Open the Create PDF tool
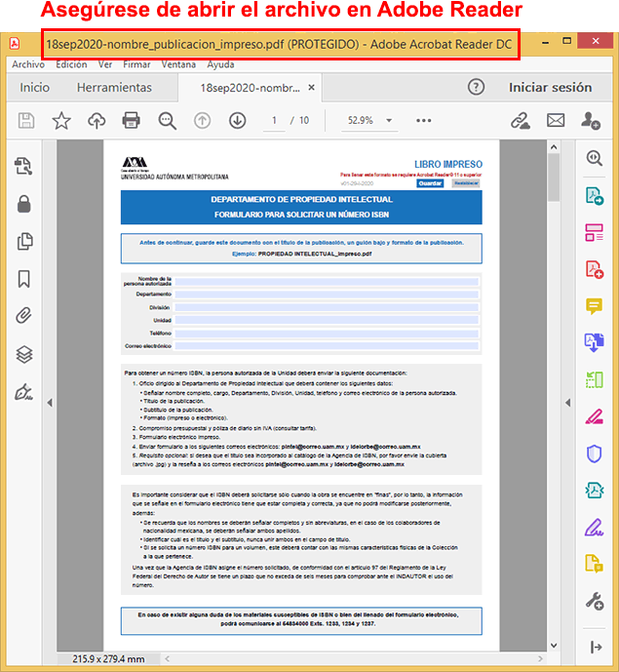The width and height of the screenshot is (619, 672). pos(595,269)
